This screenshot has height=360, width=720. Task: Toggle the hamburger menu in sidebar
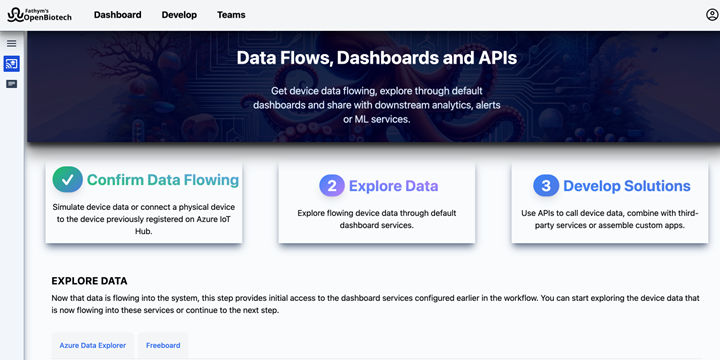coord(11,44)
